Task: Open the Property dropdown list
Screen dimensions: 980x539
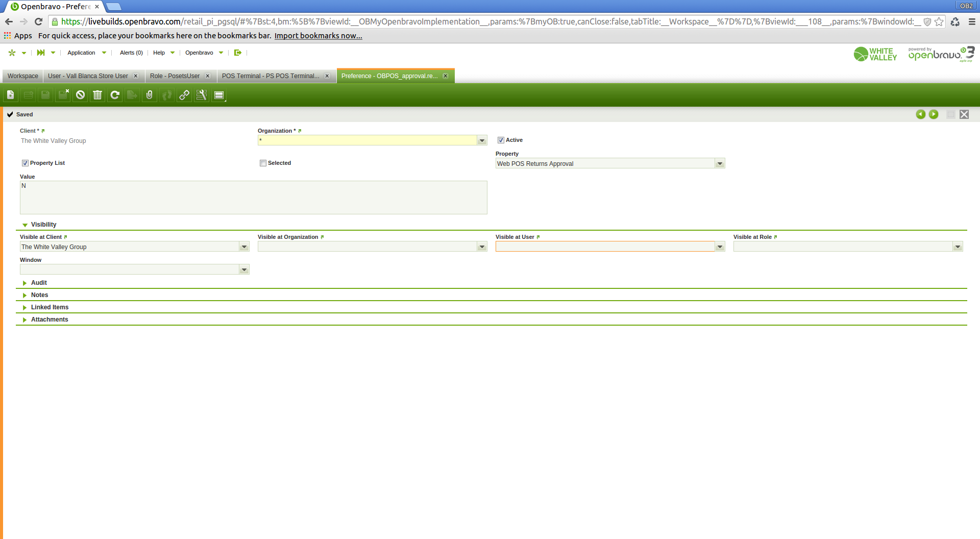Action: pos(720,164)
